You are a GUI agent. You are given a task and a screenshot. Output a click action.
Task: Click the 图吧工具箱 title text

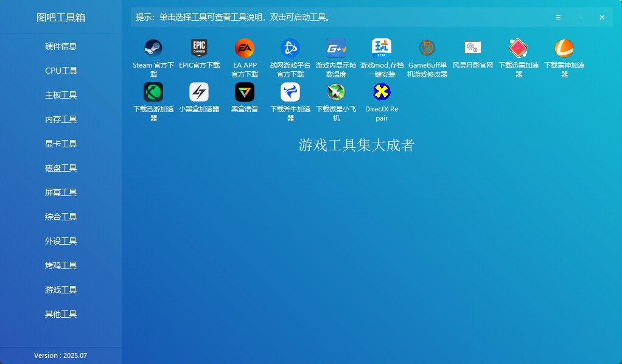(61, 18)
